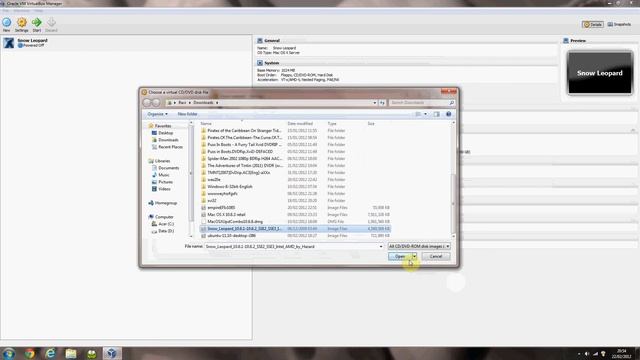The image size is (640, 360).
Task: Select the Spider-Man 2002 1080p folder
Action: click(295, 158)
